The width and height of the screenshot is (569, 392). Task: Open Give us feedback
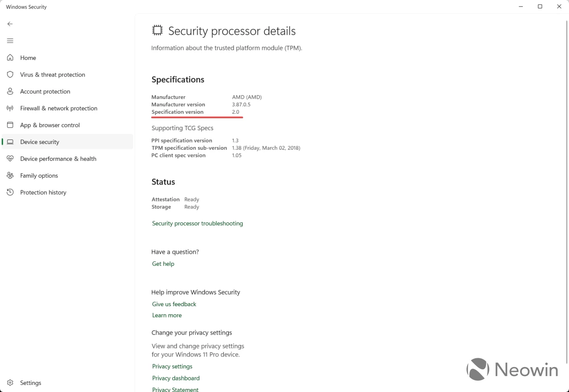pos(174,304)
